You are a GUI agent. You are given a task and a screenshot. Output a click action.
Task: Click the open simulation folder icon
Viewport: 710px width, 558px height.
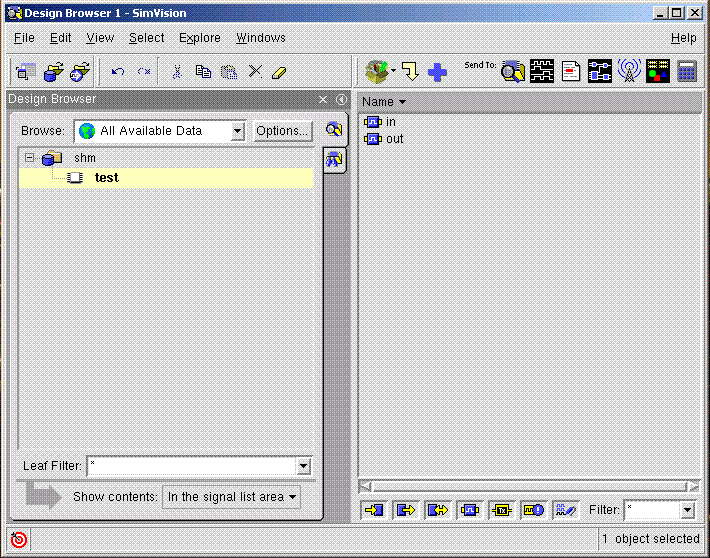pyautogui.click(x=80, y=72)
